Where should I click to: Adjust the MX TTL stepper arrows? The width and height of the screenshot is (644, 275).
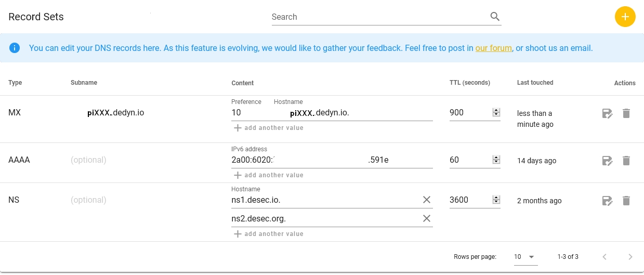coord(496,112)
